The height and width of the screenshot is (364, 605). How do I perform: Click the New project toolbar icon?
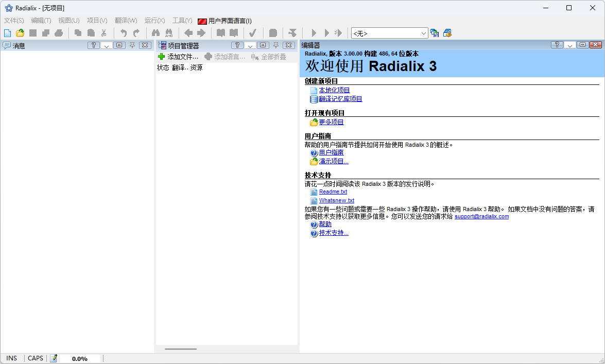coord(7,33)
